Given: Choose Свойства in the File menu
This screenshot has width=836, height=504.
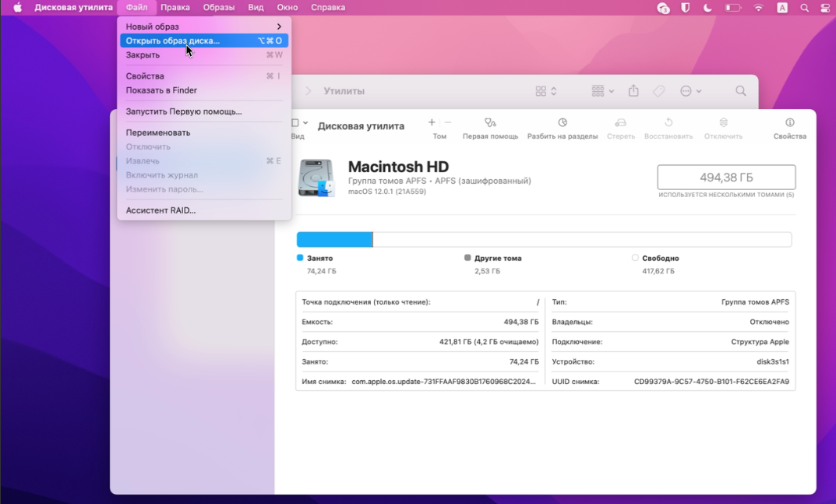Looking at the screenshot, I should [203, 76].
